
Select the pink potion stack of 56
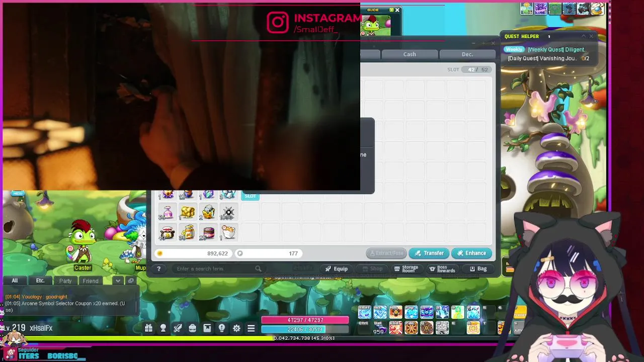click(x=167, y=212)
